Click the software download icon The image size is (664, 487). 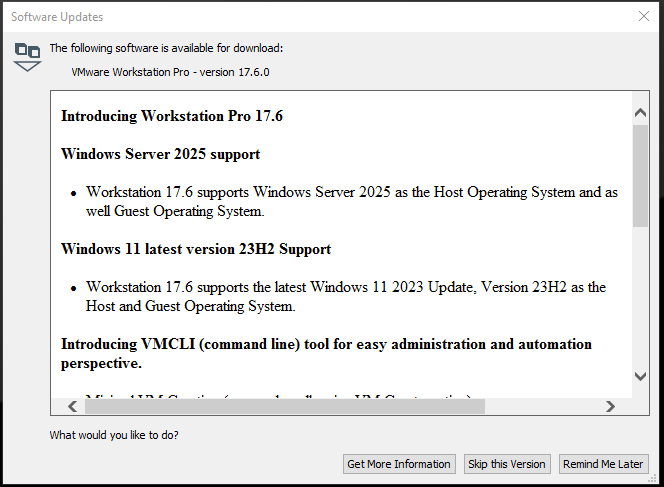click(27, 56)
